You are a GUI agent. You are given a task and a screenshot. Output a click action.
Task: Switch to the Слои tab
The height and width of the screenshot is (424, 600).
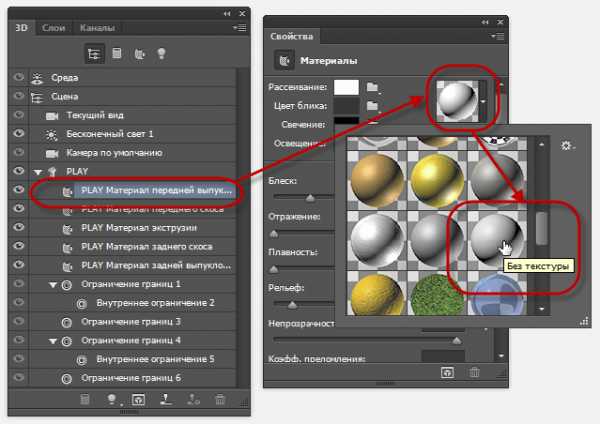click(53, 28)
